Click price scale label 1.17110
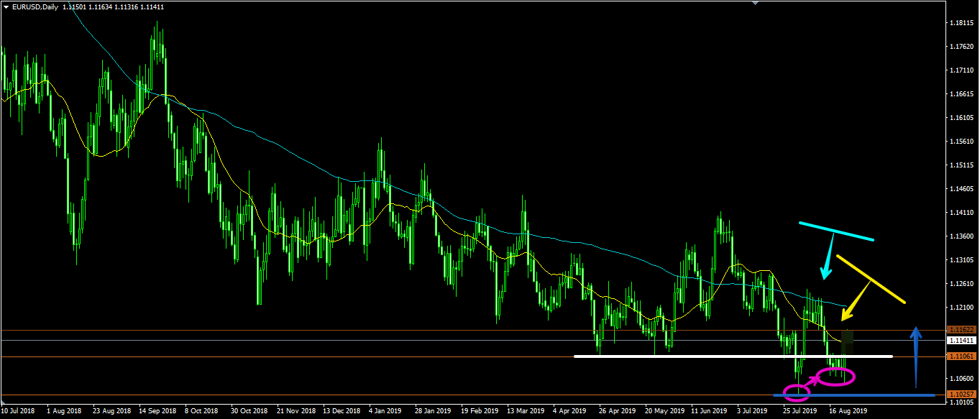 click(x=961, y=71)
